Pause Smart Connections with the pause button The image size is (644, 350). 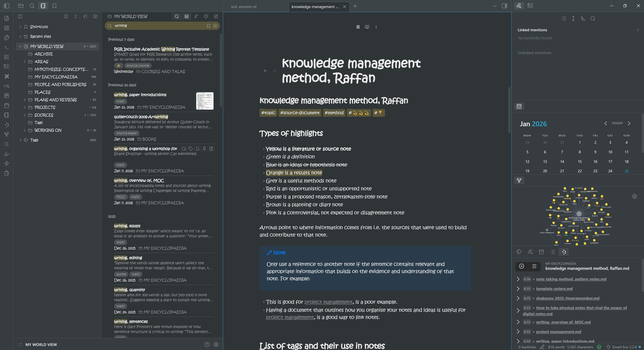point(522,266)
